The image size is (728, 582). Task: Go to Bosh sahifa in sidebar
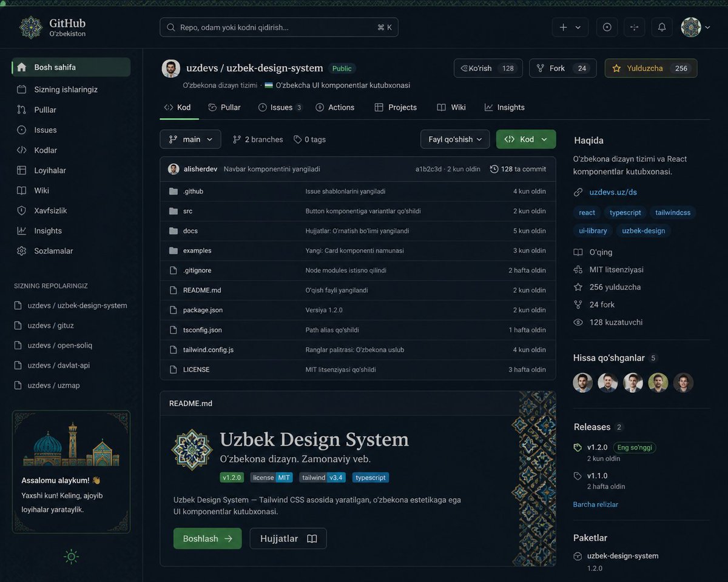71,67
